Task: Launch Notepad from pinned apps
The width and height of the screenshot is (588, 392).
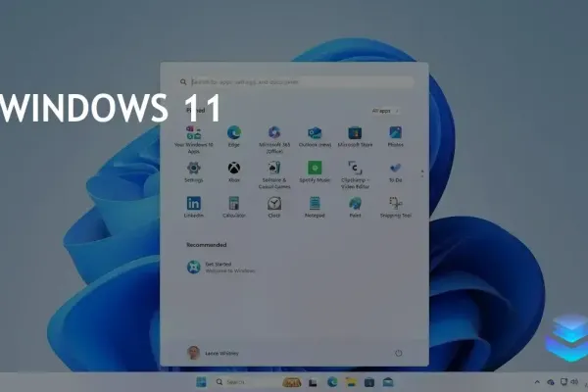Action: pyautogui.click(x=315, y=207)
